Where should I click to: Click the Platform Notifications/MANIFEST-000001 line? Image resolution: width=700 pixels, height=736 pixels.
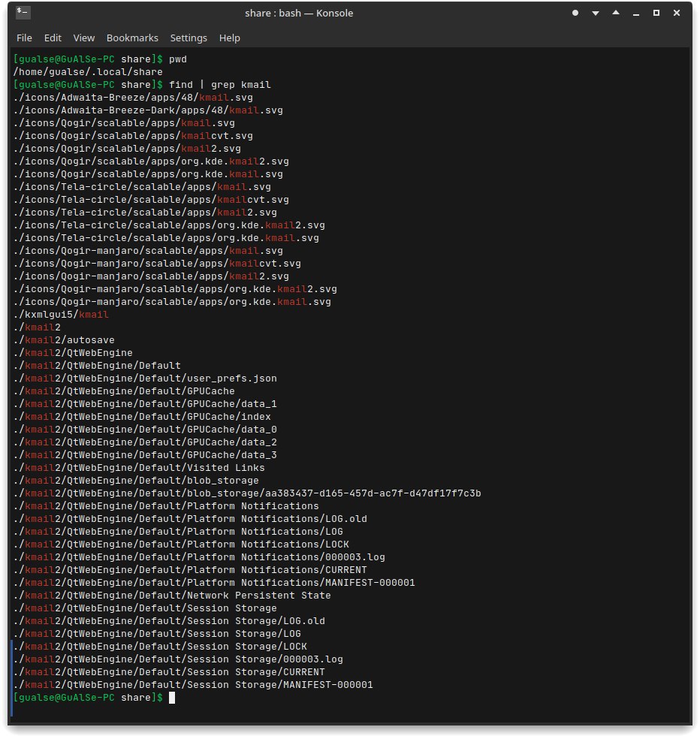point(215,583)
